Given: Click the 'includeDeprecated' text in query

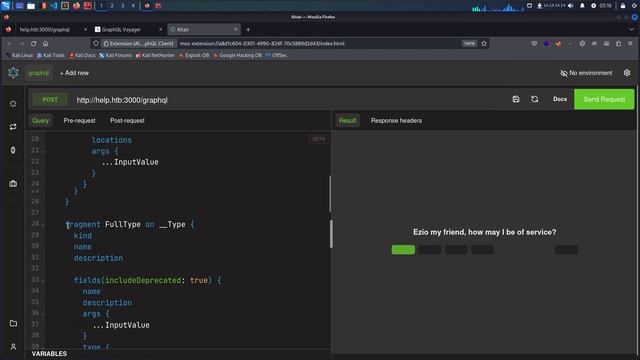Looking at the screenshot, I should [143, 280].
